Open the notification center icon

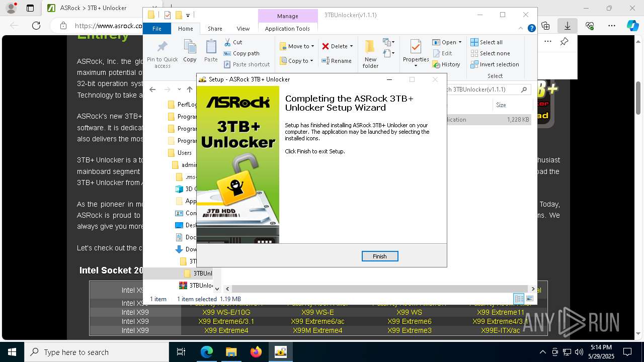(x=627, y=352)
